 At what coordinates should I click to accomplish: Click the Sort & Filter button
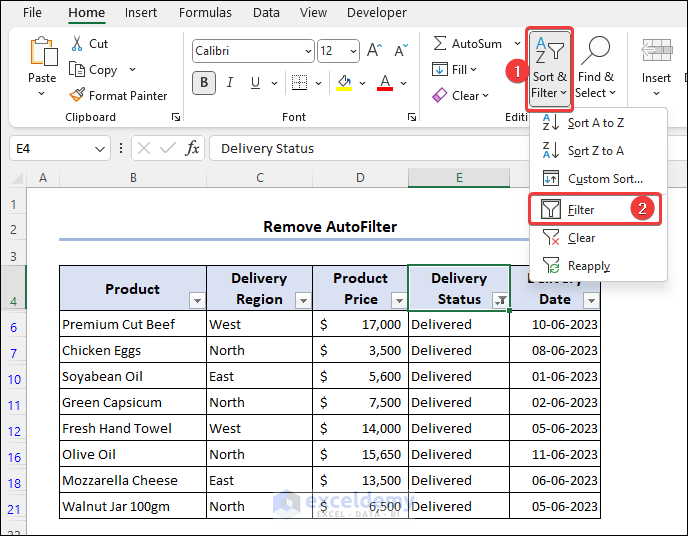(550, 68)
